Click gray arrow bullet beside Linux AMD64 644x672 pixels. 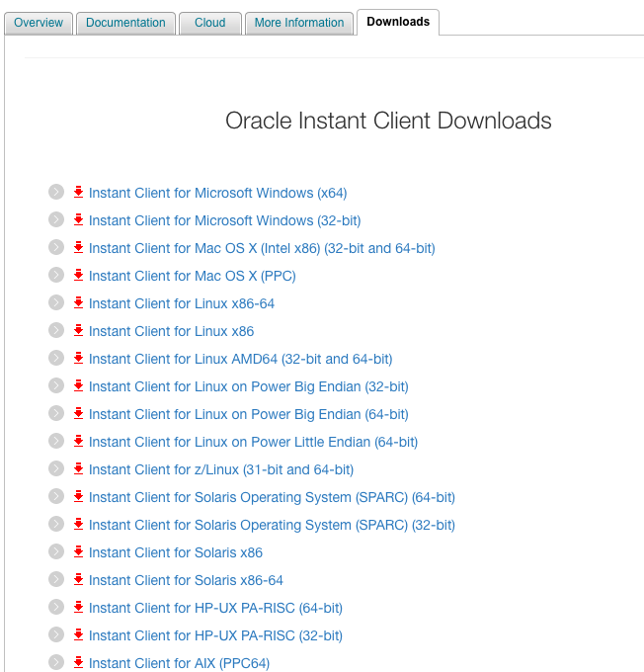coord(56,358)
